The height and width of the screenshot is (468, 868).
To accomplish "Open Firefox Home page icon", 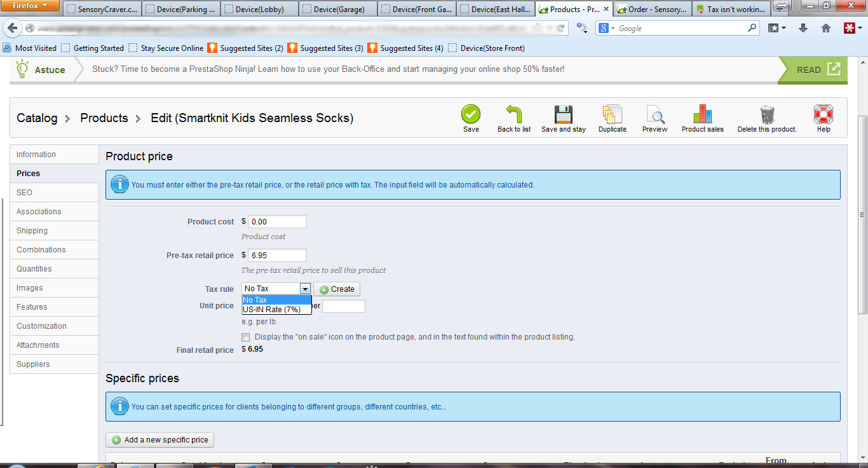I will [x=826, y=28].
